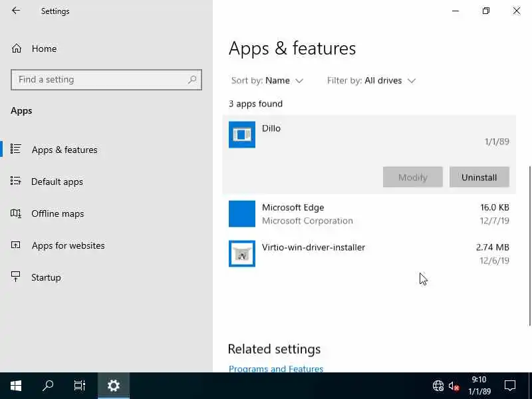
Task: Click the Dillo app name
Action: [271, 128]
